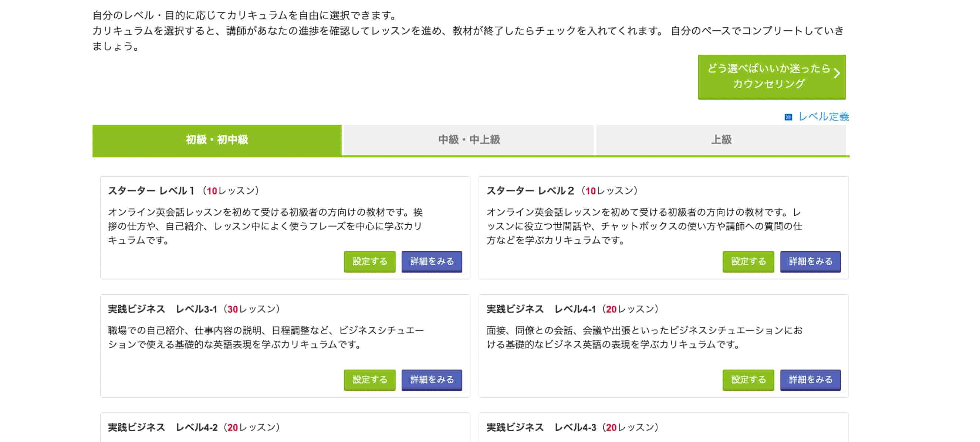View details of スターター レベル２
Viewport: 980px width, 442px height.
(x=810, y=262)
